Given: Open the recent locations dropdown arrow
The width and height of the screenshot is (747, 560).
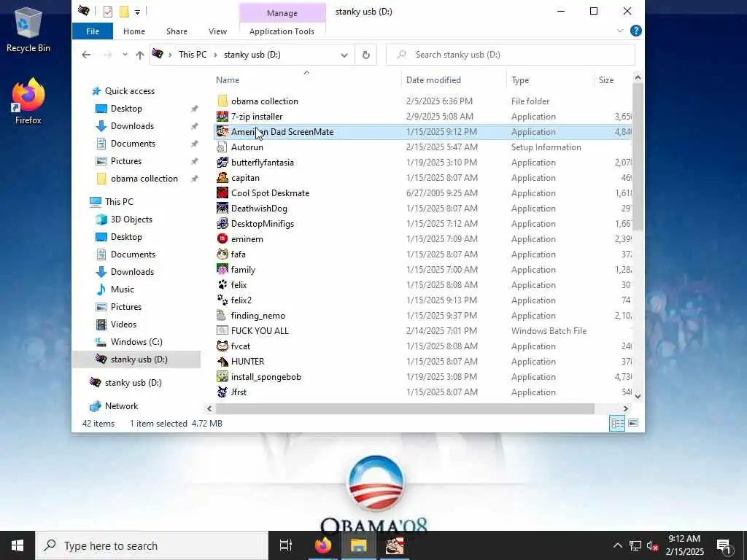Looking at the screenshot, I should pyautogui.click(x=125, y=55).
